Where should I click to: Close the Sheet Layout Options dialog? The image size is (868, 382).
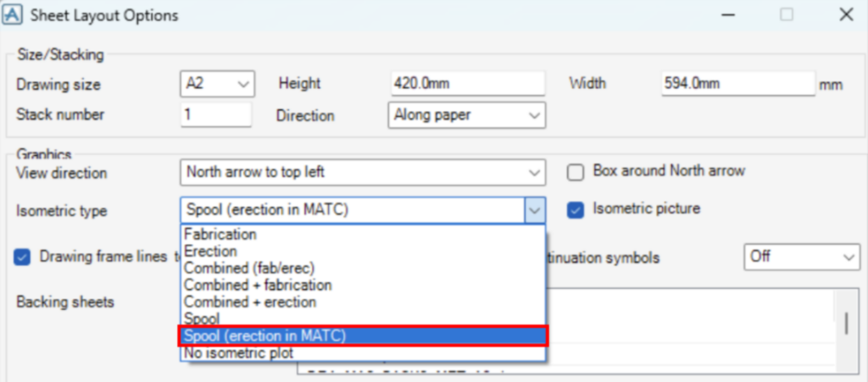coord(845,14)
